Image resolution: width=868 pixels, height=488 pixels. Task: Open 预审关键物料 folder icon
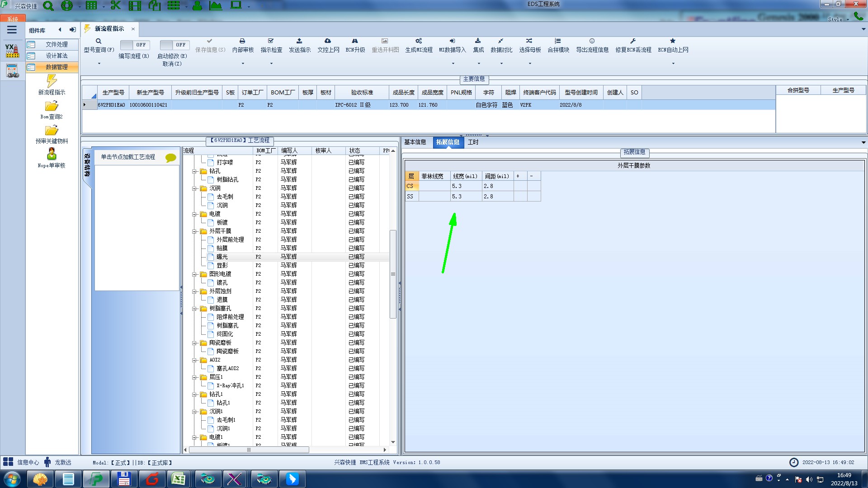[52, 131]
